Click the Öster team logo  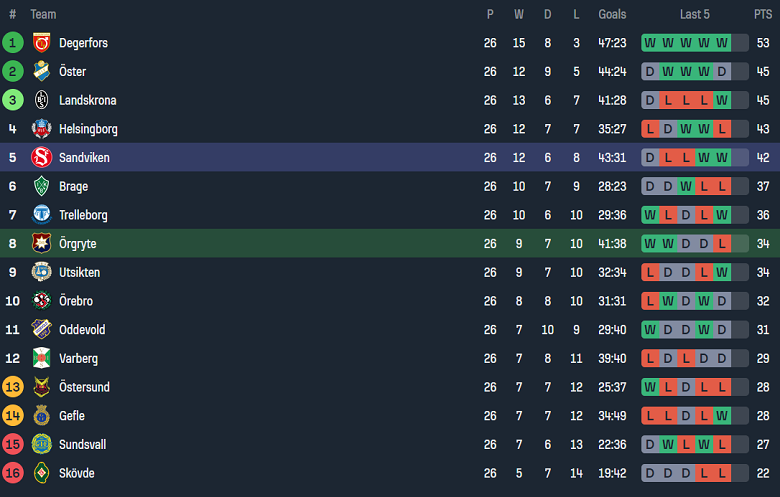pos(41,72)
